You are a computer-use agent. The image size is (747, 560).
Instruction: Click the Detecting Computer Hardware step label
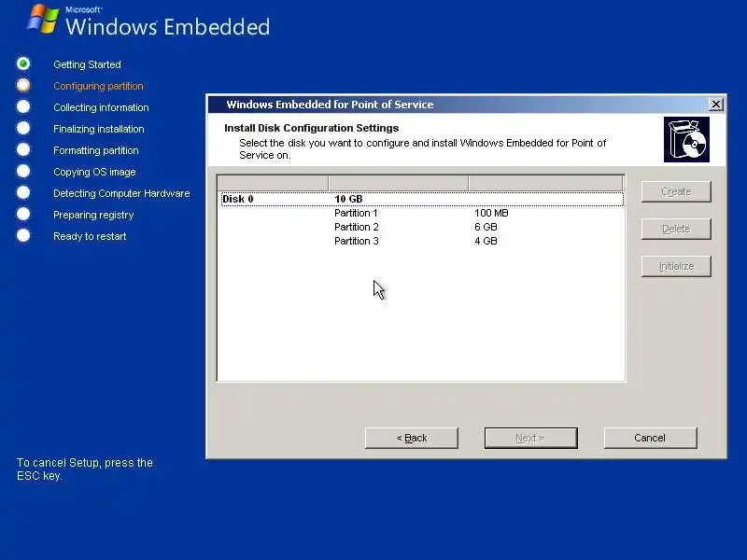click(x=121, y=193)
